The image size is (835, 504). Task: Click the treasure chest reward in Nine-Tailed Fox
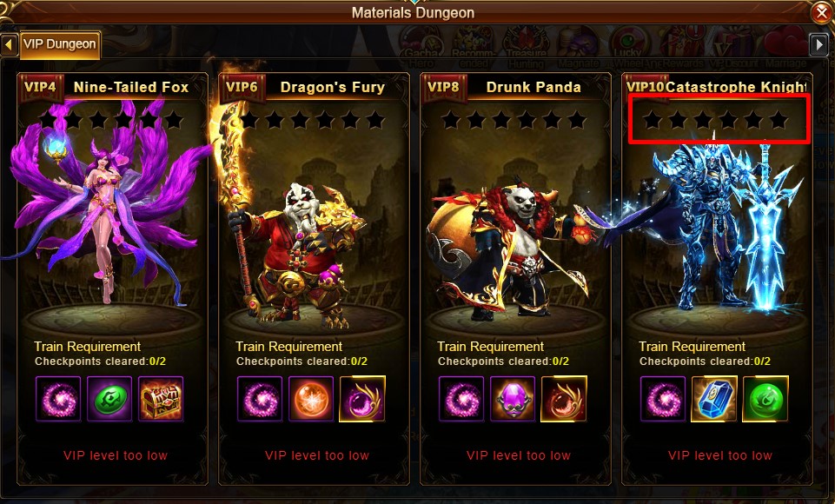point(161,399)
